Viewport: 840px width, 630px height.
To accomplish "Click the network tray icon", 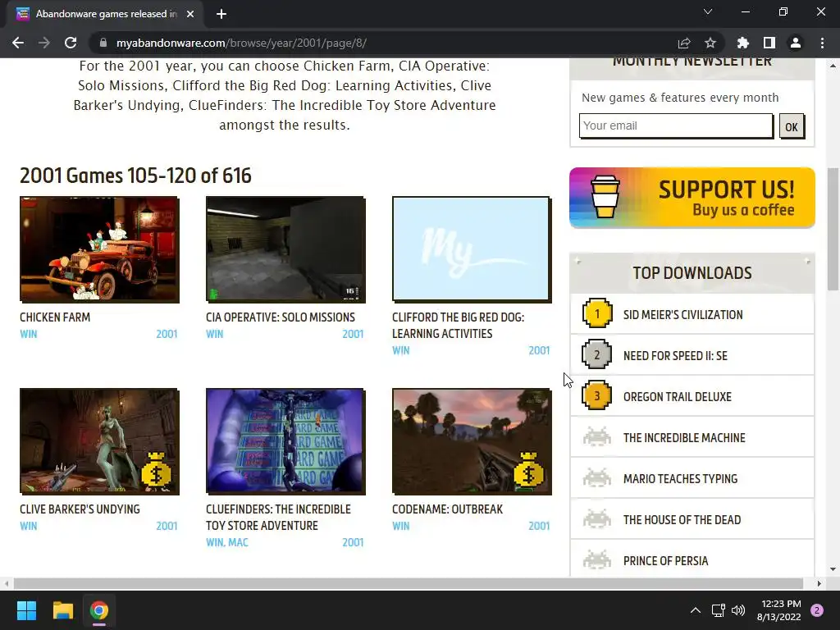I will tap(718, 610).
